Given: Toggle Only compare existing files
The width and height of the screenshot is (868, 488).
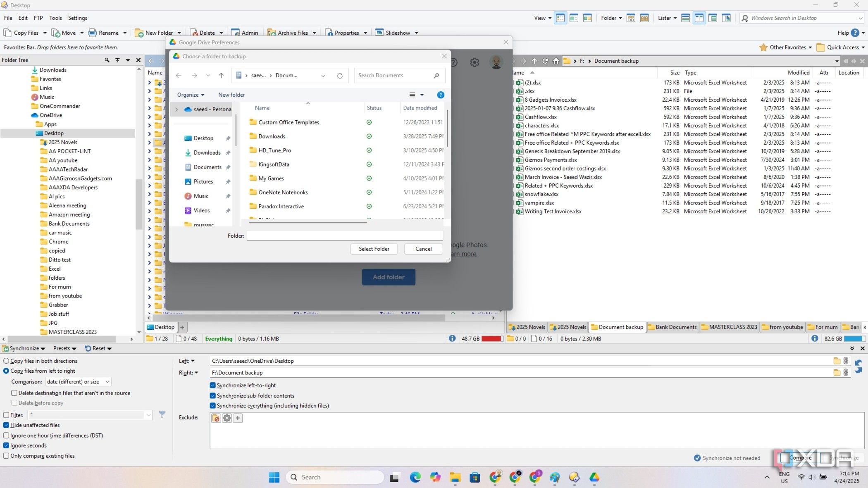Looking at the screenshot, I should click(x=6, y=456).
